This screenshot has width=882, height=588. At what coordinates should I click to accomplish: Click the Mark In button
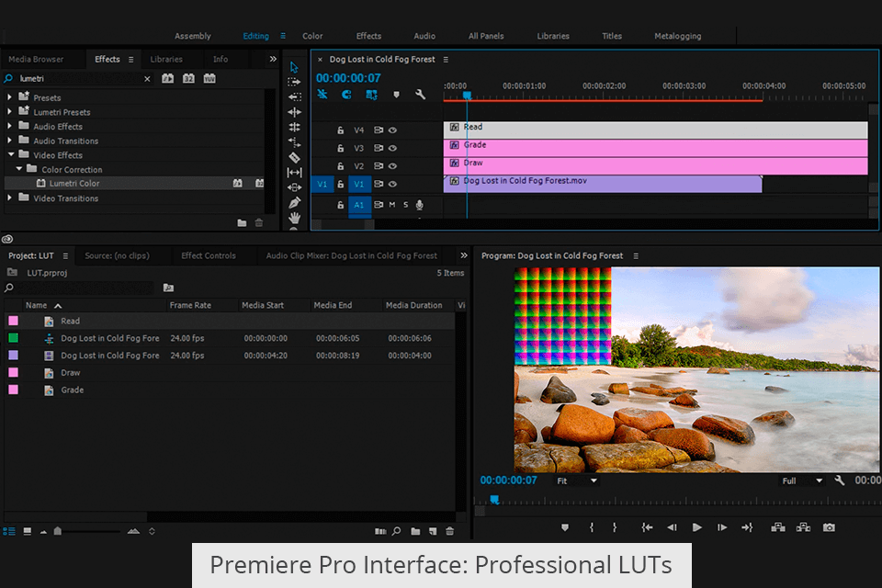[x=591, y=527]
